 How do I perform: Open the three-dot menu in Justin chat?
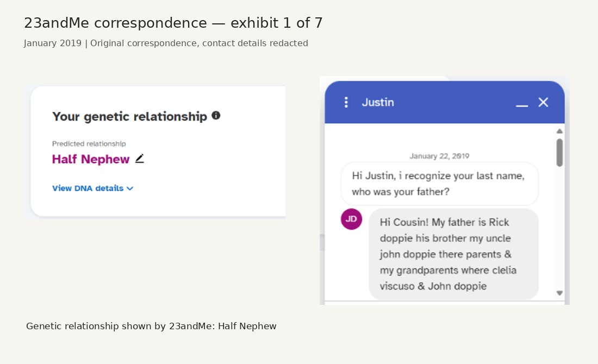pos(346,102)
